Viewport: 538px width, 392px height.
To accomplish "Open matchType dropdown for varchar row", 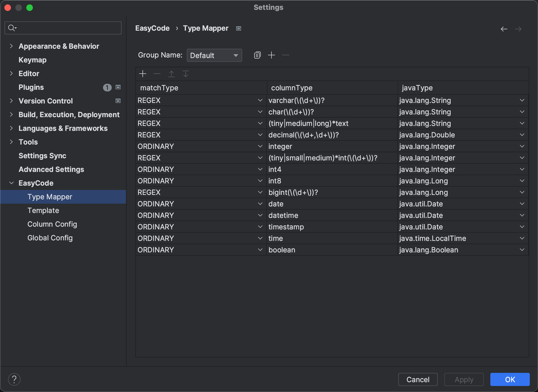I will [x=260, y=100].
